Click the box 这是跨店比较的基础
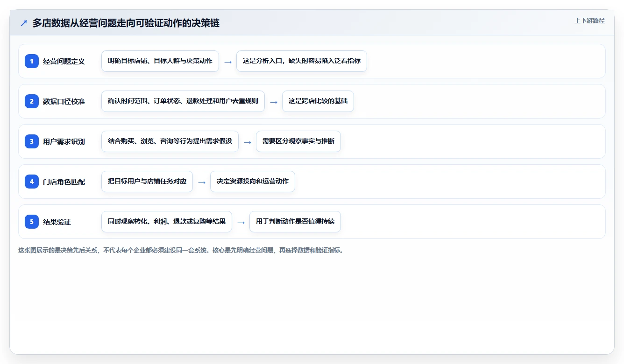This screenshot has width=624, height=364. click(x=318, y=101)
